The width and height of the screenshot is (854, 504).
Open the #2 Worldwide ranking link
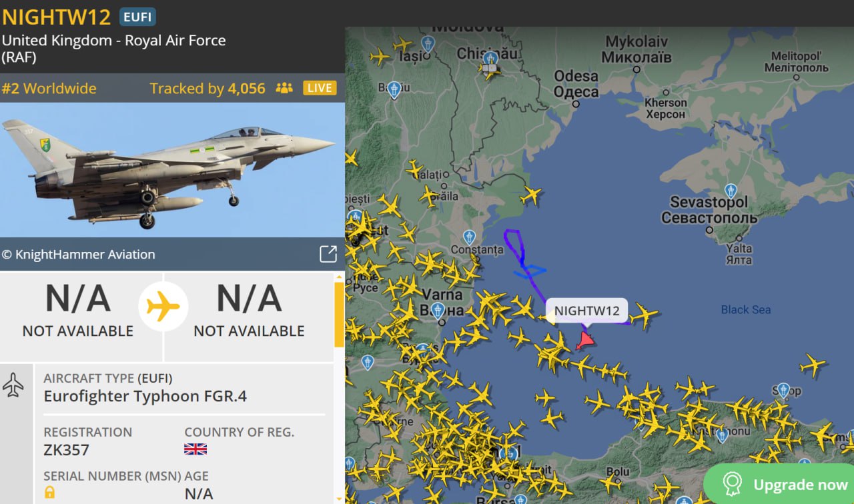click(49, 89)
